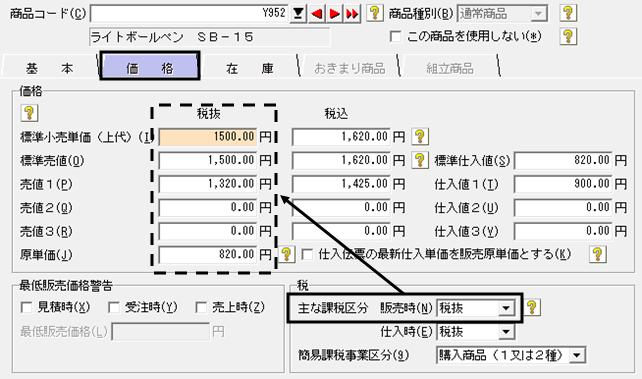
Task: Check 仕入伝票の最新仕入単価を販売原単価とする option
Action: (307, 255)
